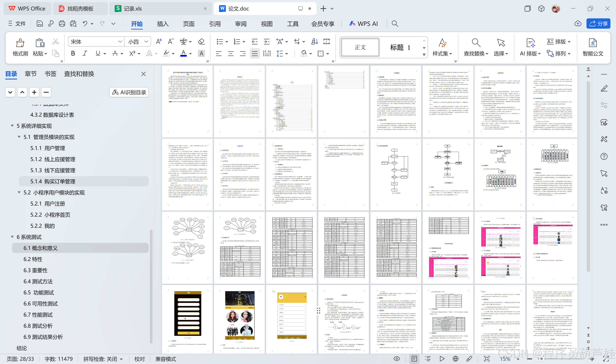This screenshot has height=364, width=616.
Task: Collapse the '6 系统测试' outline node
Action: click(12, 237)
